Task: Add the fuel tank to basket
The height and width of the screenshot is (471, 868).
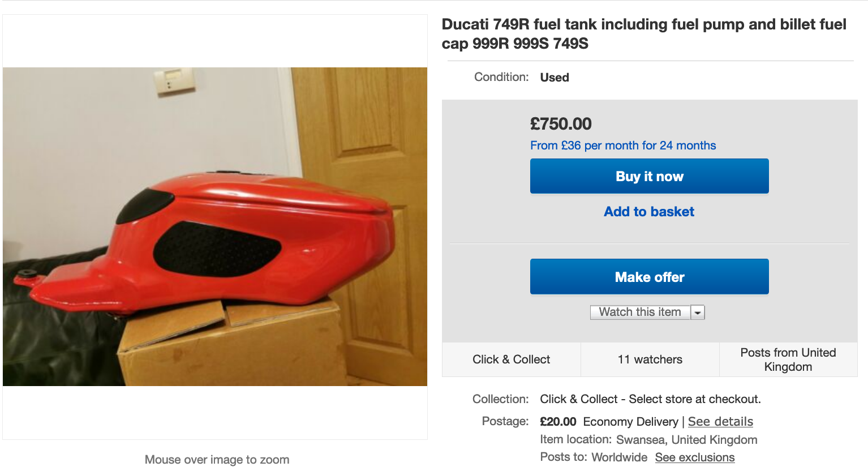Action: tap(649, 212)
